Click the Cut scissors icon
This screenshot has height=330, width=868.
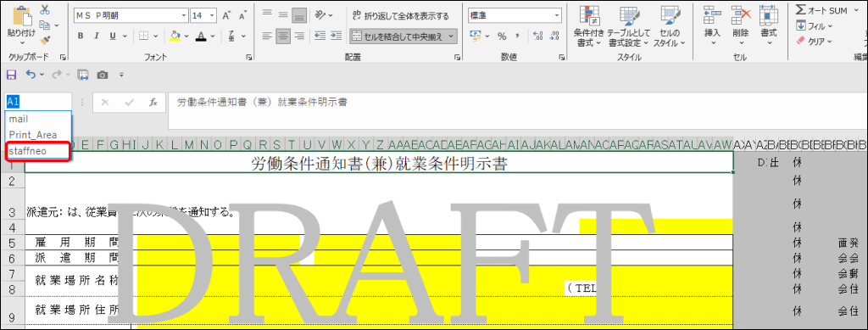45,9
